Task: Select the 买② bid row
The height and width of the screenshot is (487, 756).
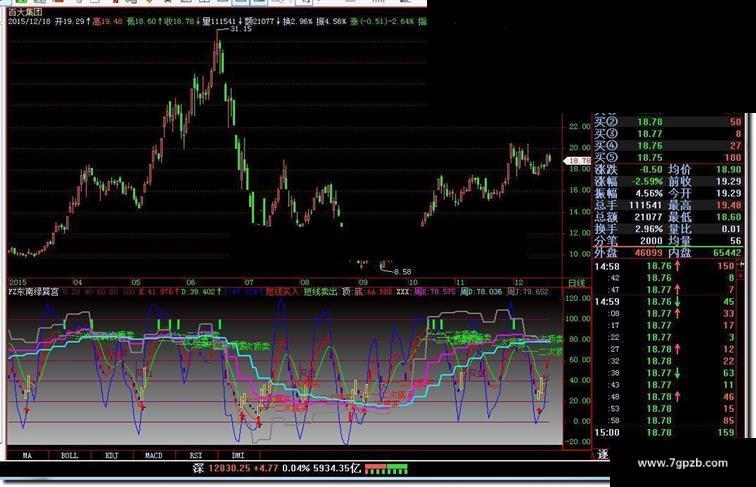Action: pos(669,122)
